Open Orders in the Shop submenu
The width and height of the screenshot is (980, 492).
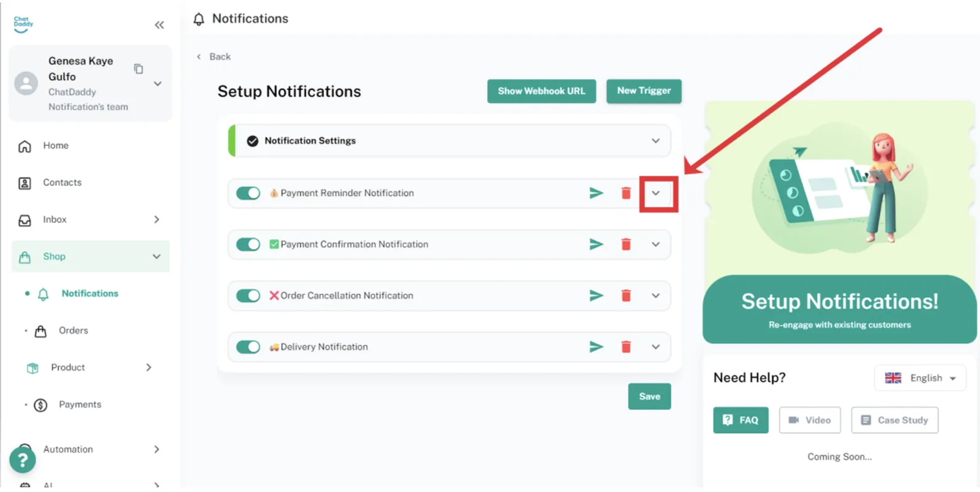pos(73,331)
